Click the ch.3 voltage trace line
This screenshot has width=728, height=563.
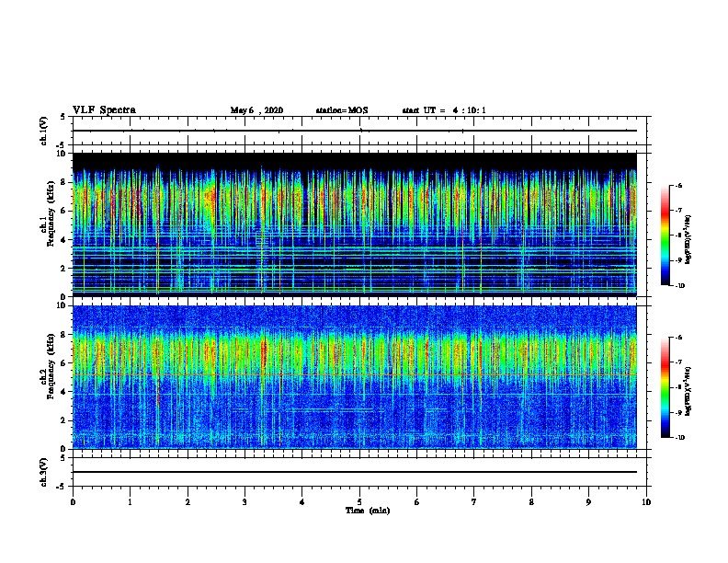tap(355, 472)
